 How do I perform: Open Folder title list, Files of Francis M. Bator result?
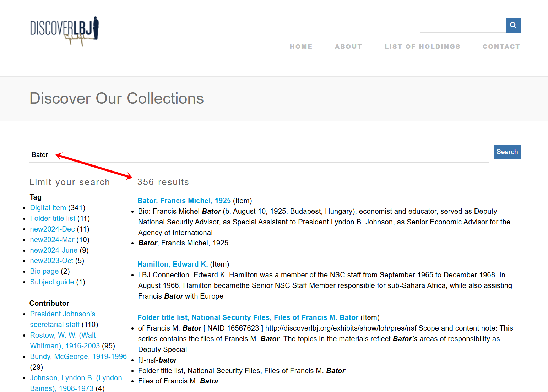coord(248,317)
